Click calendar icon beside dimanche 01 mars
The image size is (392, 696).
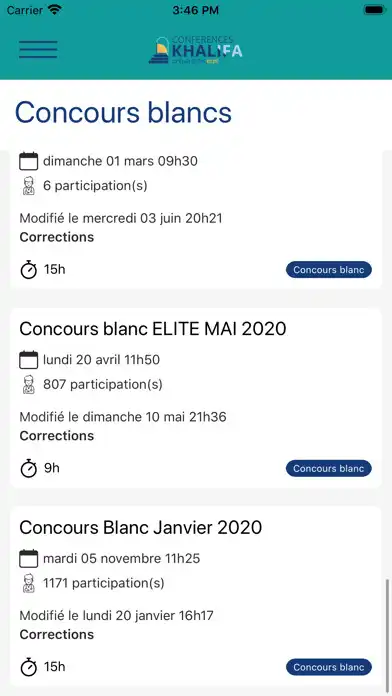coord(29,161)
